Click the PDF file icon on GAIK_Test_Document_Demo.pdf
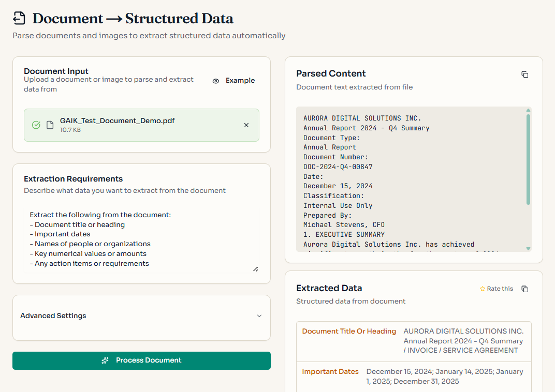Screen dimensions: 555x392 point(49,125)
